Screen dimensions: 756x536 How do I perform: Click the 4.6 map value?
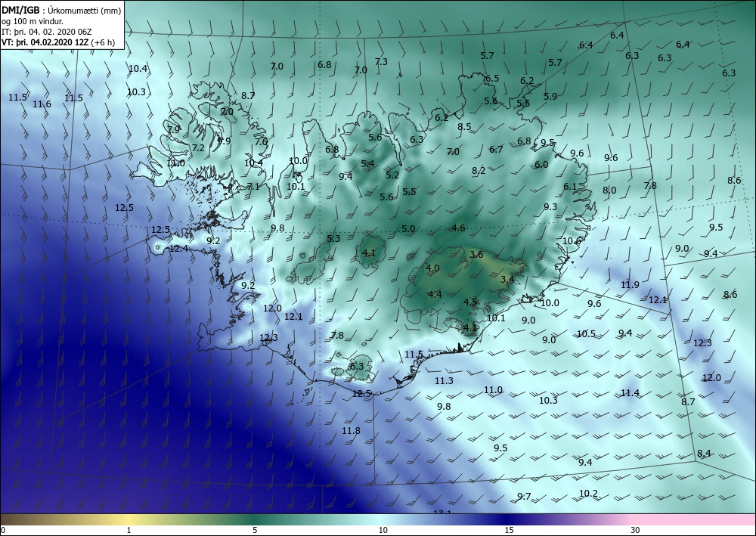[459, 228]
